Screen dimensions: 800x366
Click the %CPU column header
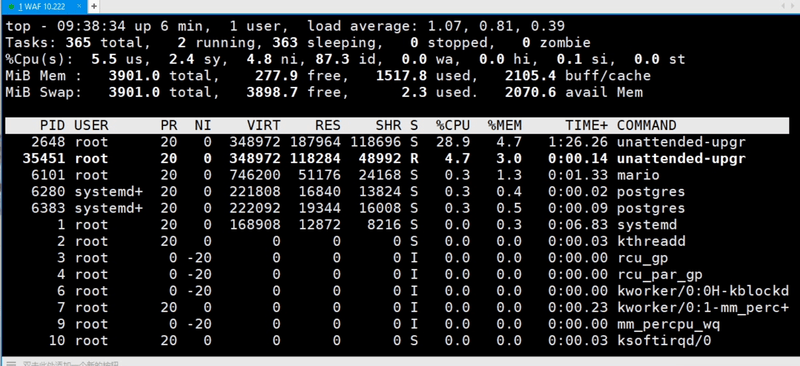pyautogui.click(x=453, y=126)
